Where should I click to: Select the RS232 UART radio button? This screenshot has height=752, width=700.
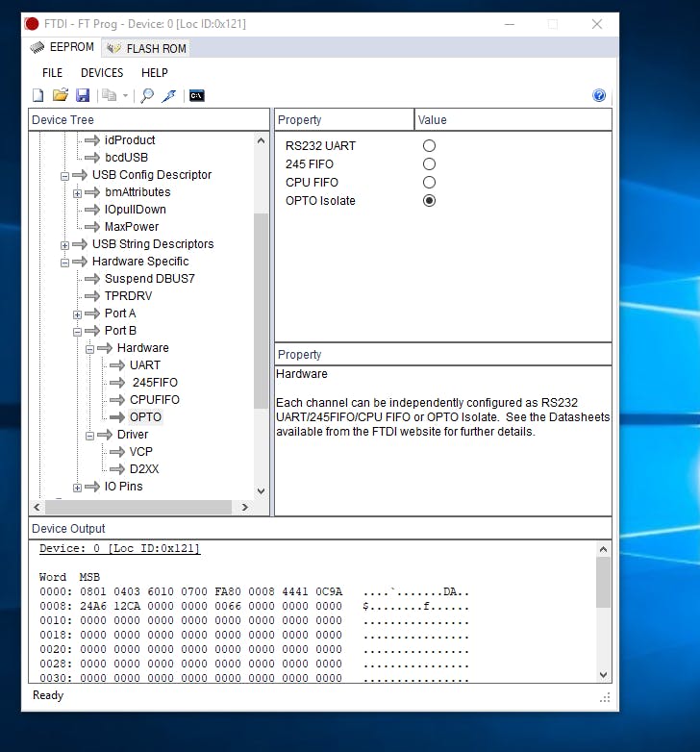coord(429,146)
